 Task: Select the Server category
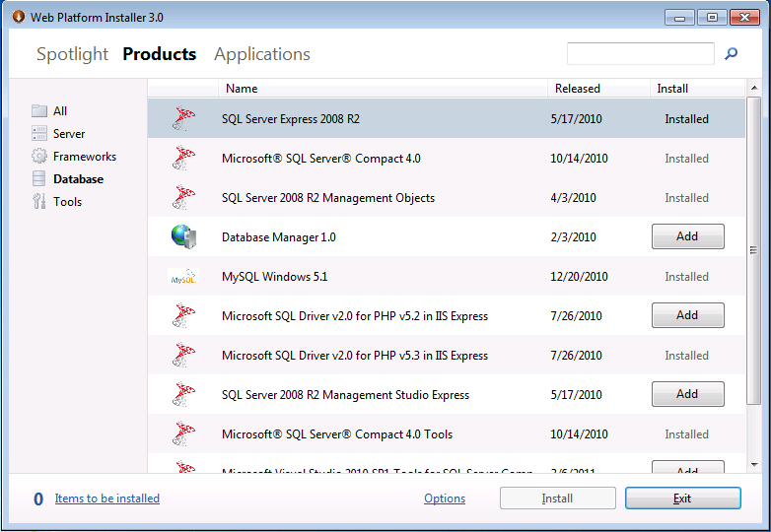click(x=69, y=134)
